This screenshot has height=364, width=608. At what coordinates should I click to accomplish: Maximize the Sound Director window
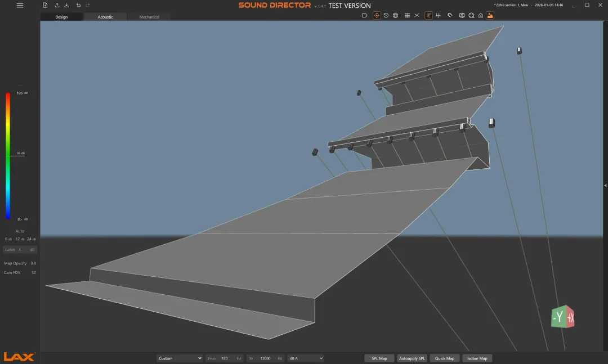(x=587, y=5)
